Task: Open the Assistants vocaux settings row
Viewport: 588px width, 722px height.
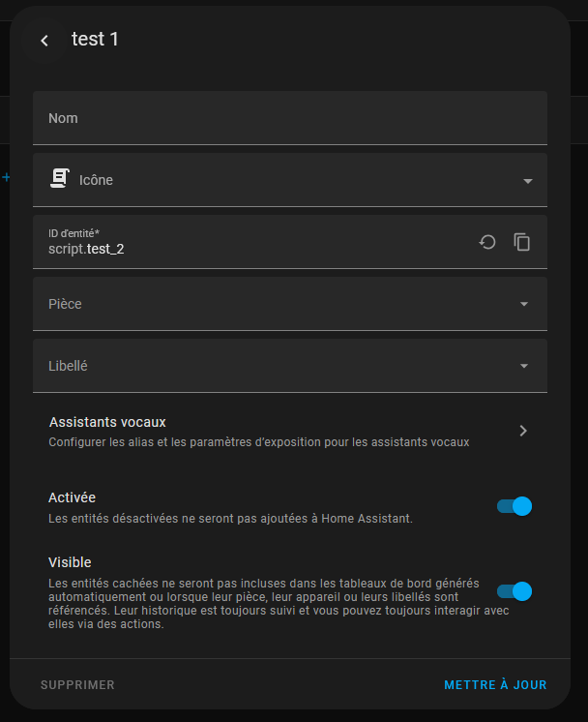Action: pyautogui.click(x=290, y=432)
